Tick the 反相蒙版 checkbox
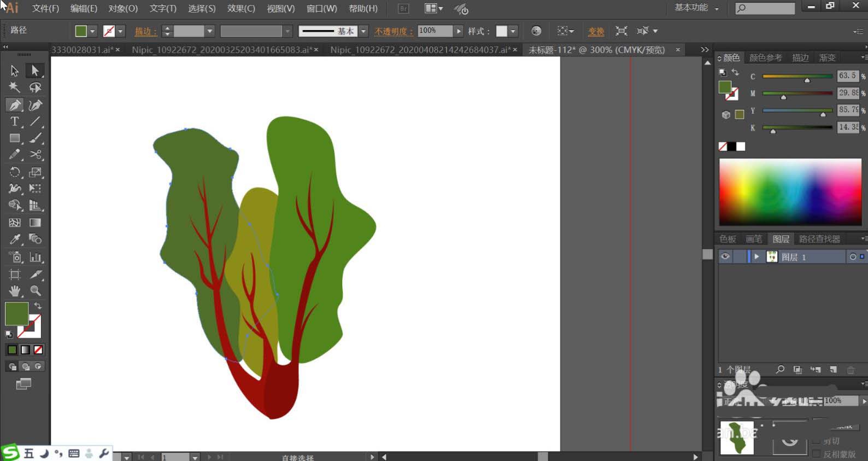This screenshot has height=461, width=868. coord(817,454)
